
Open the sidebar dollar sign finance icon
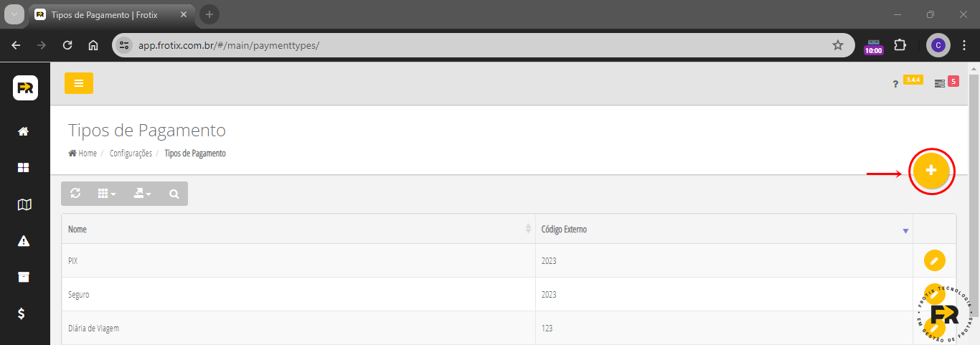tap(22, 313)
